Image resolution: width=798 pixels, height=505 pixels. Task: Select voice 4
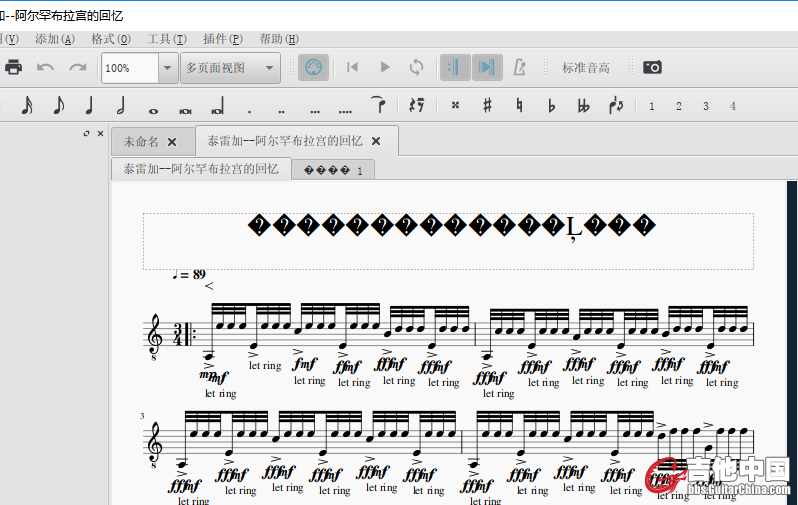click(732, 106)
